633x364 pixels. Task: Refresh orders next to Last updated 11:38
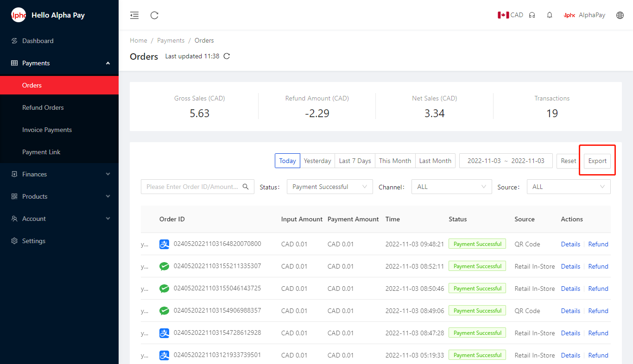227,56
